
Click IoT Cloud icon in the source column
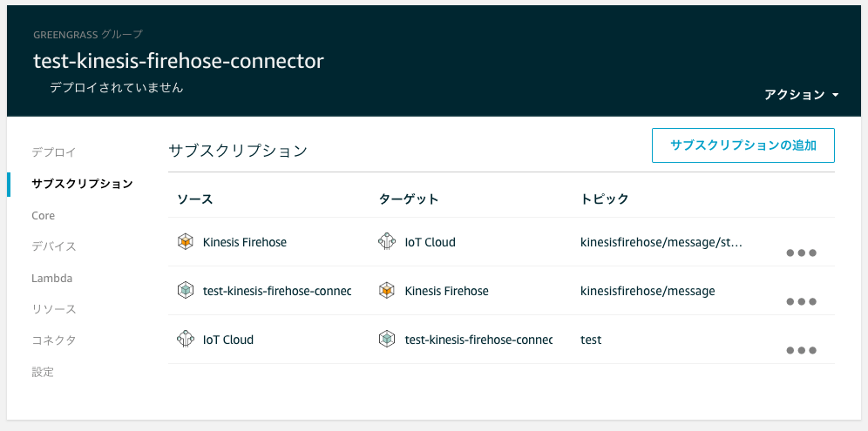click(186, 340)
